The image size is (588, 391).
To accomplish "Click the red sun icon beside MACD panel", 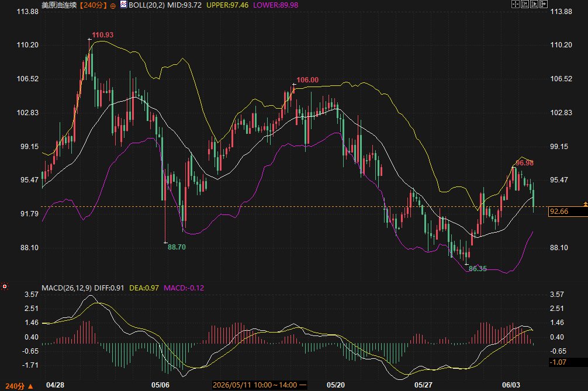I will [x=5, y=287].
